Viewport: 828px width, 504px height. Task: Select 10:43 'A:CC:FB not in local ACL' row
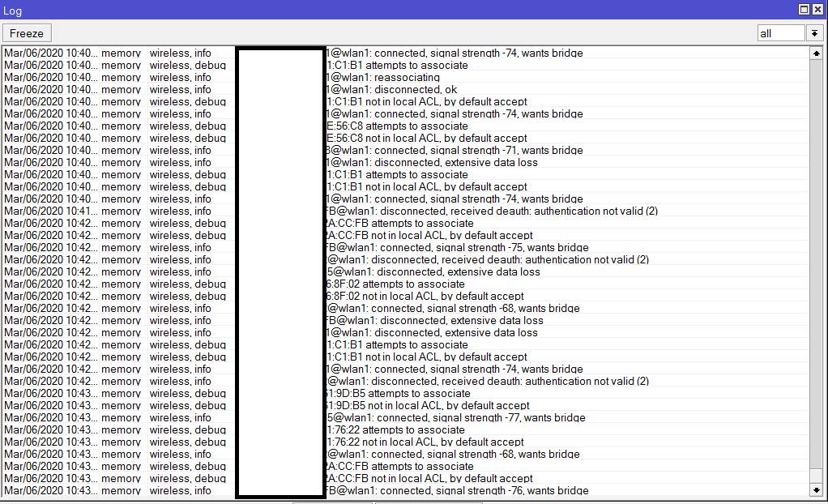tap(406, 479)
